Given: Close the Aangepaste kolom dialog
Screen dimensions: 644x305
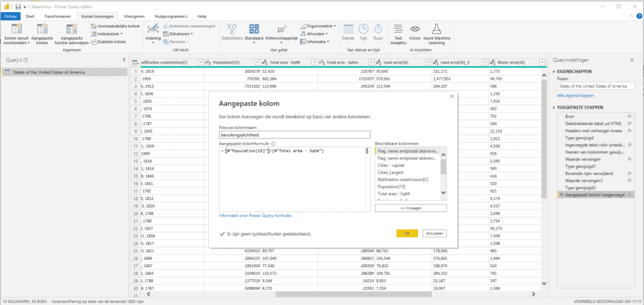Looking at the screenshot, I should point(452,96).
